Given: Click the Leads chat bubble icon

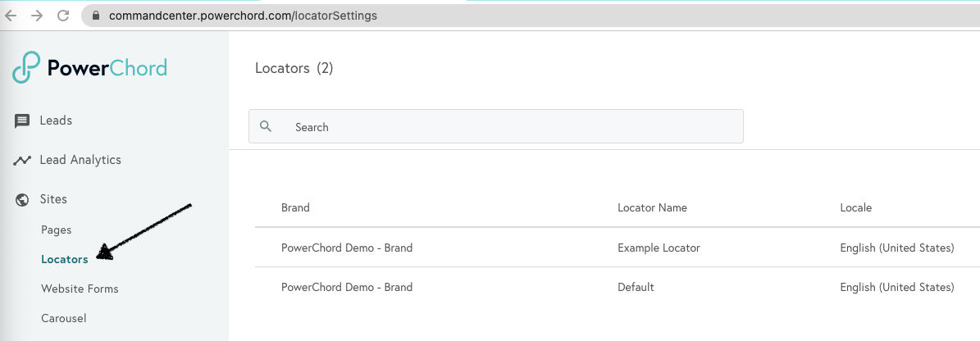Looking at the screenshot, I should coord(22,121).
